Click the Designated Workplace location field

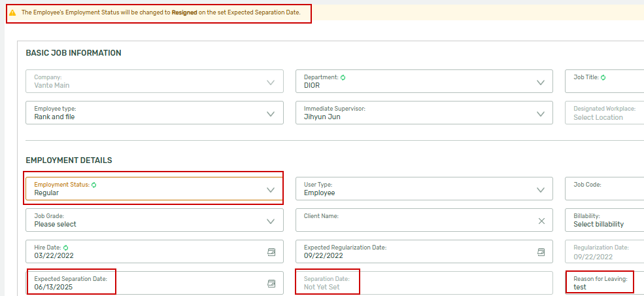click(x=605, y=113)
